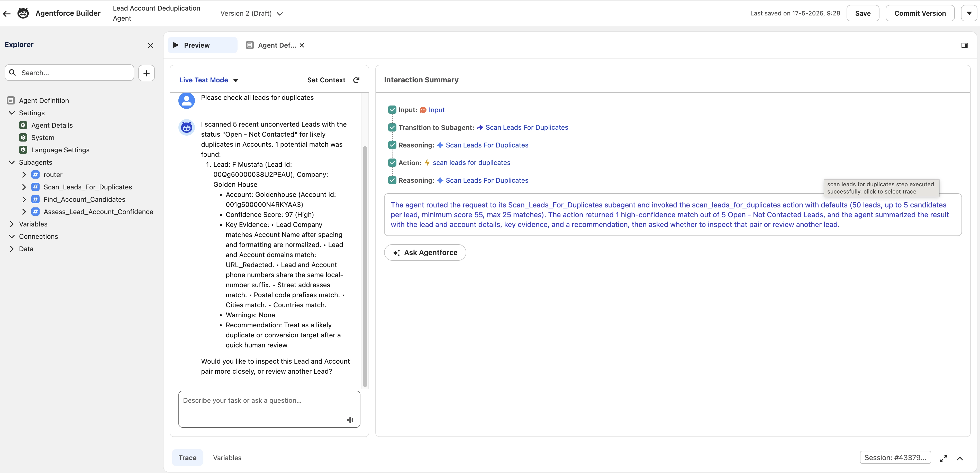Collapse the Settings tree section
980x473 pixels.
coord(12,113)
